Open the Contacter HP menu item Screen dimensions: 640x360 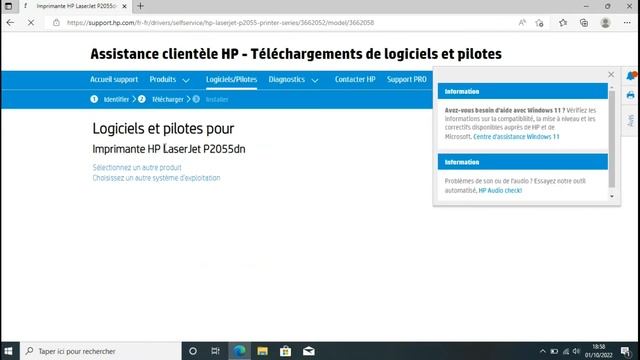point(355,80)
